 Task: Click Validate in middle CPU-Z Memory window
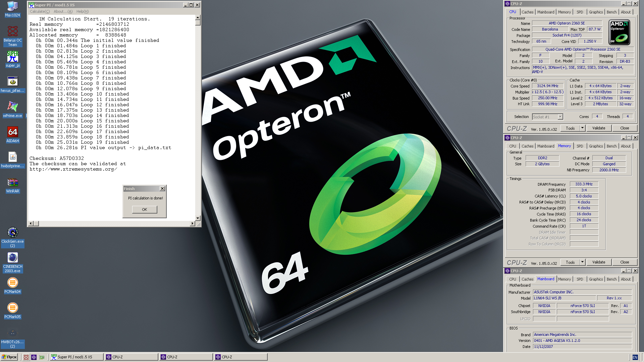point(599,262)
